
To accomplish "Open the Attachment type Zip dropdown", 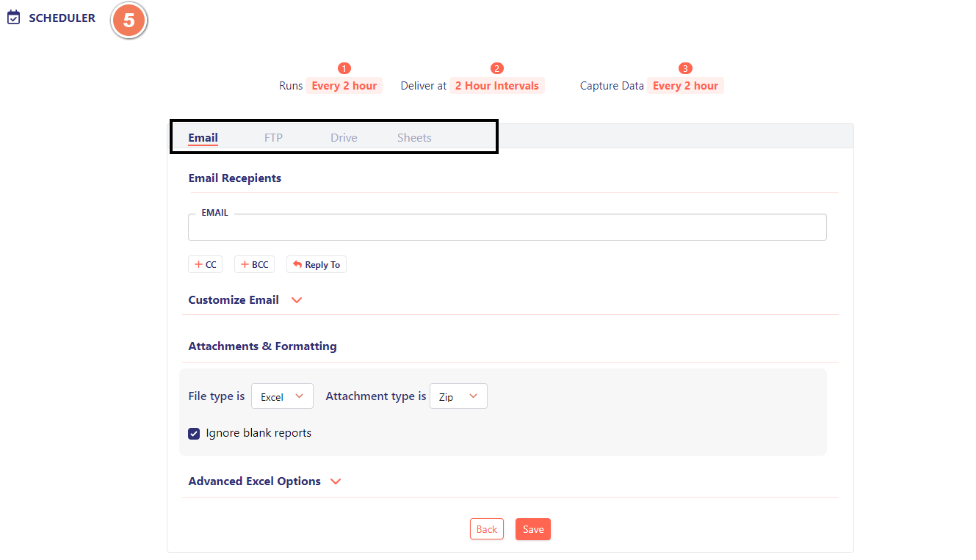I will click(x=458, y=396).
